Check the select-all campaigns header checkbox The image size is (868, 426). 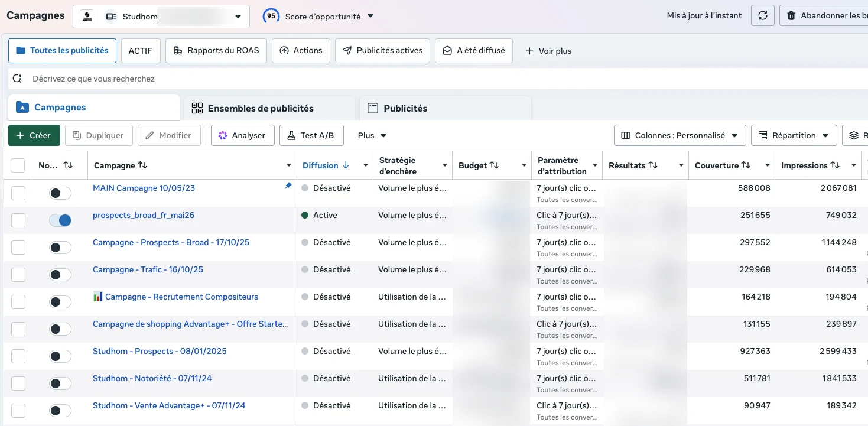click(18, 165)
